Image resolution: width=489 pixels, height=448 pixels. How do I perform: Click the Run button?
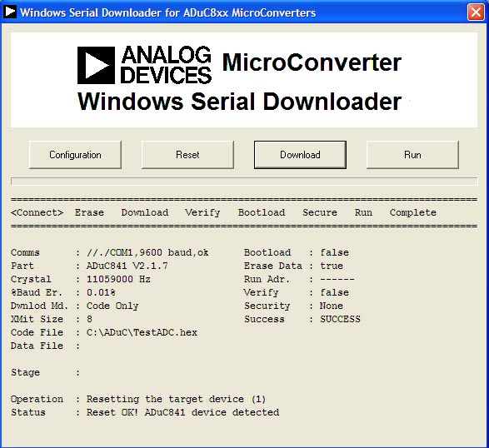coord(412,155)
